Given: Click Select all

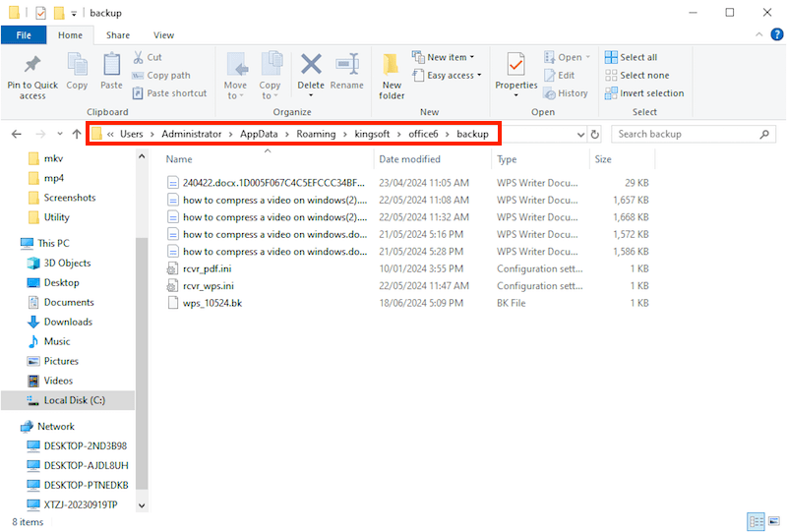Looking at the screenshot, I should pyautogui.click(x=631, y=57).
